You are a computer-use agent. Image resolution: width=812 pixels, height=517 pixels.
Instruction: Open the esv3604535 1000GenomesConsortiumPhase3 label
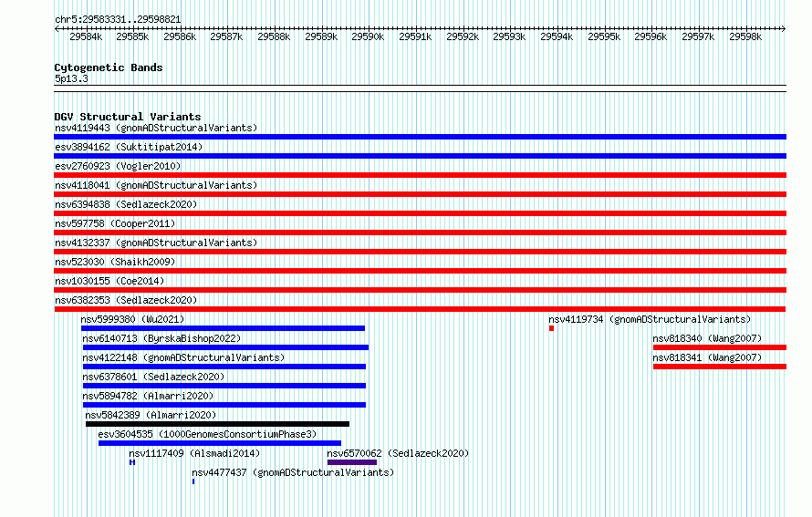207,434
